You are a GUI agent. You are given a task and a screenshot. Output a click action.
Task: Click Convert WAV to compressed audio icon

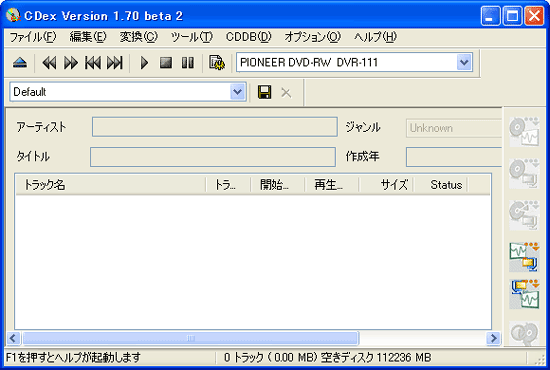[x=524, y=257]
